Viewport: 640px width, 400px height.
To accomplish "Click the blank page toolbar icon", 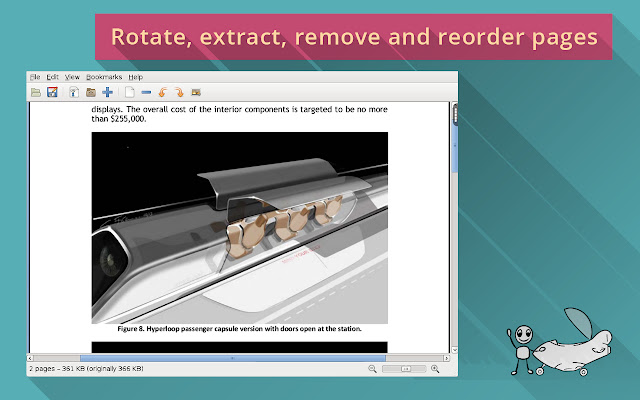I will [x=129, y=92].
